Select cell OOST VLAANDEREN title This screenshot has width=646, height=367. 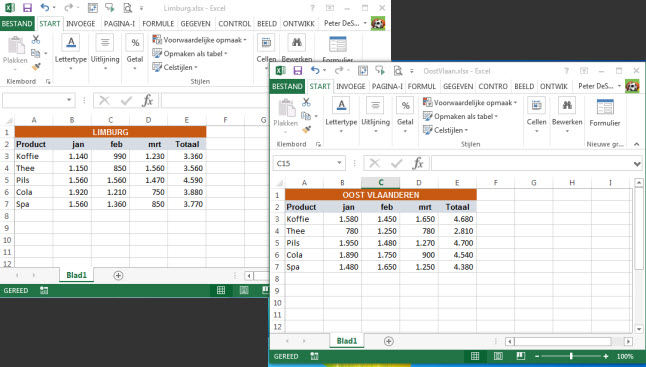coord(381,195)
